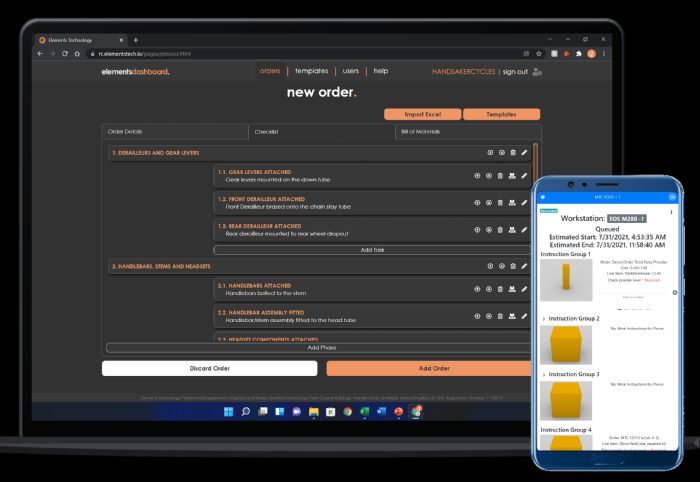Screen dimensions: 700x482
Task: Click the users icon on Handlebars Attached task
Action: (x=512, y=289)
